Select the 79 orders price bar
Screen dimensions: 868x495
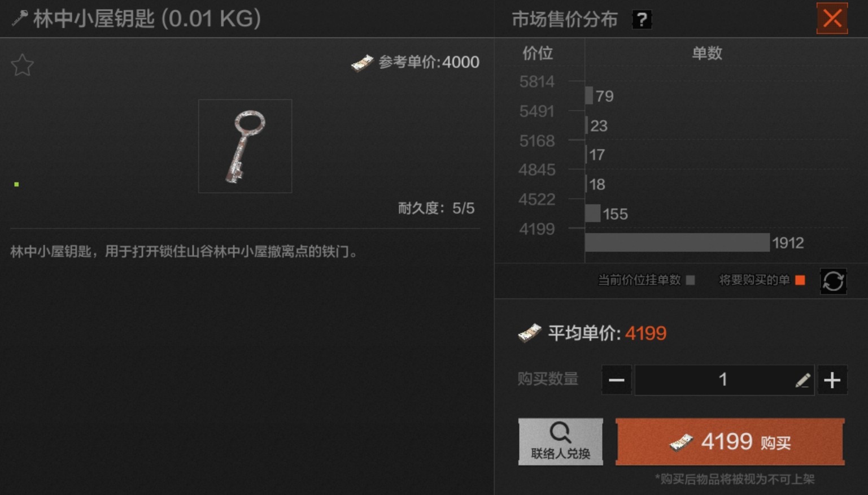pos(589,95)
